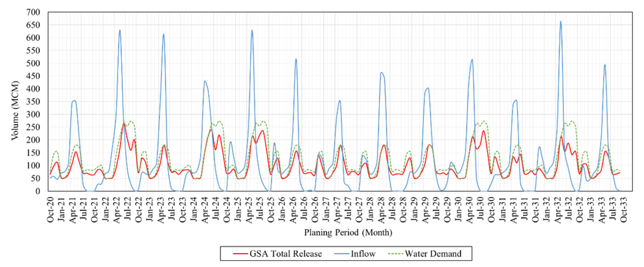This screenshot has width=644, height=267.
Task: Click the red GSA Total Release legend line
Action: click(240, 254)
